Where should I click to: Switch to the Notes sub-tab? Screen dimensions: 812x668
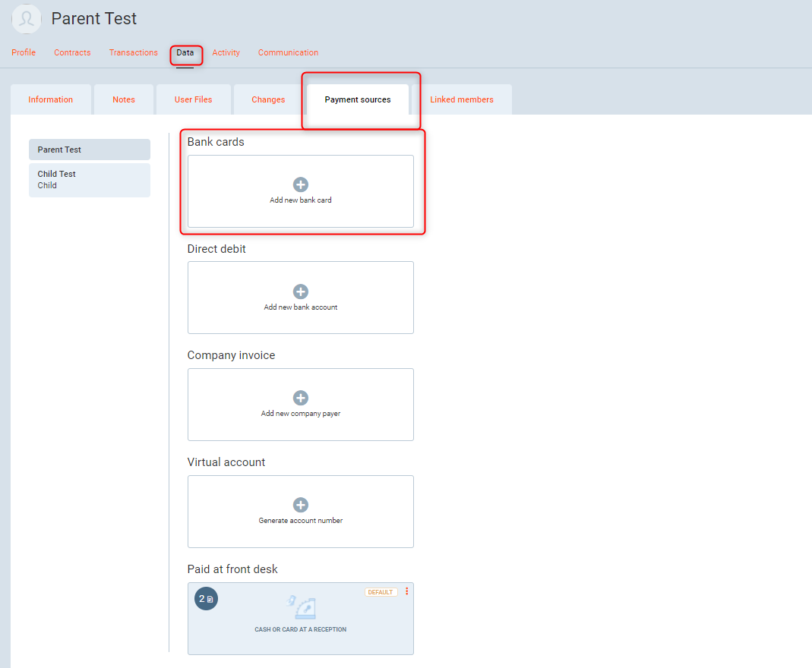(124, 99)
